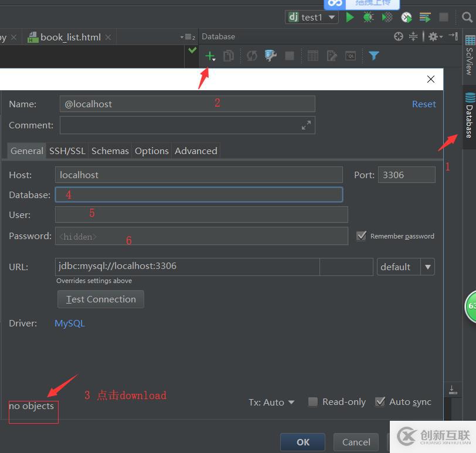Open the Schemas tab
This screenshot has height=453, width=476.
coord(110,151)
